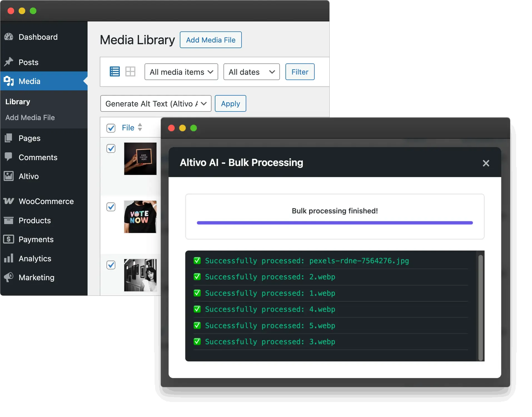
Task: Open the All dates dropdown
Action: coord(252,72)
